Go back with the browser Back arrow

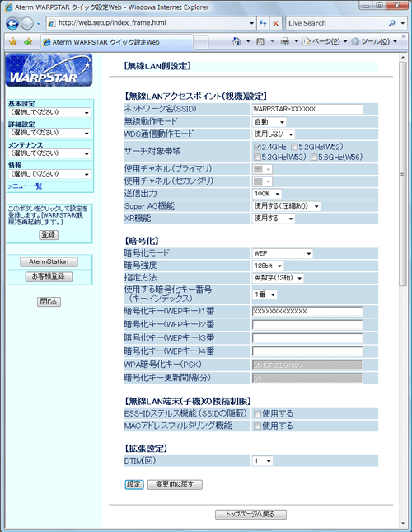12,23
